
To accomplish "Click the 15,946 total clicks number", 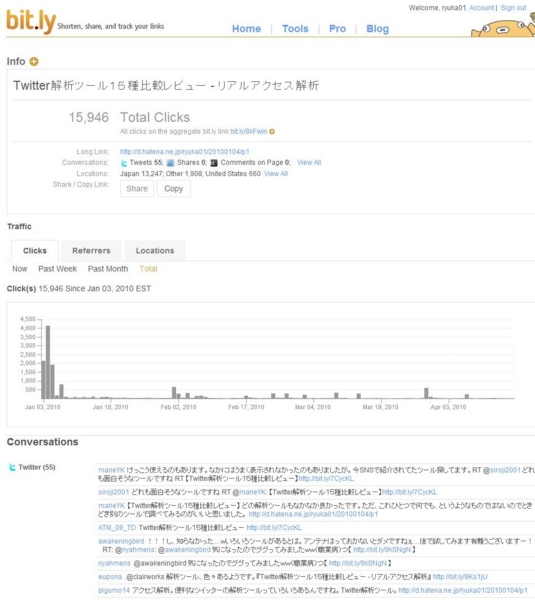I will 89,117.
